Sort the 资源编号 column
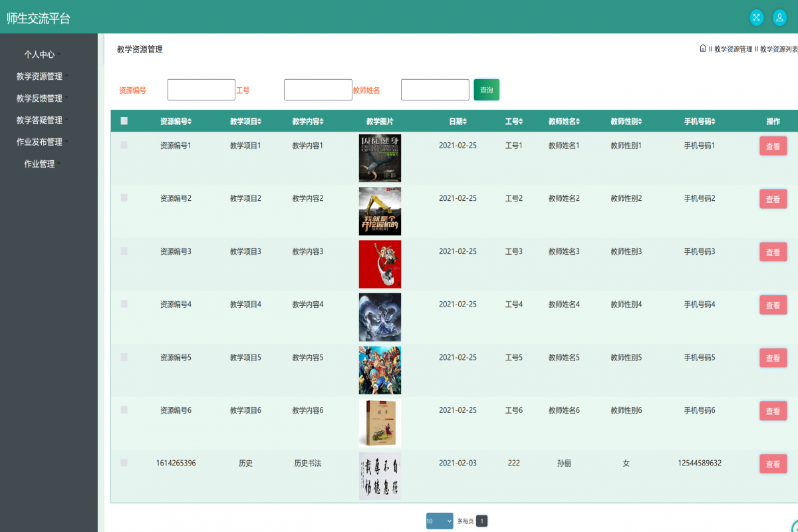The height and width of the screenshot is (532, 798). click(x=174, y=121)
